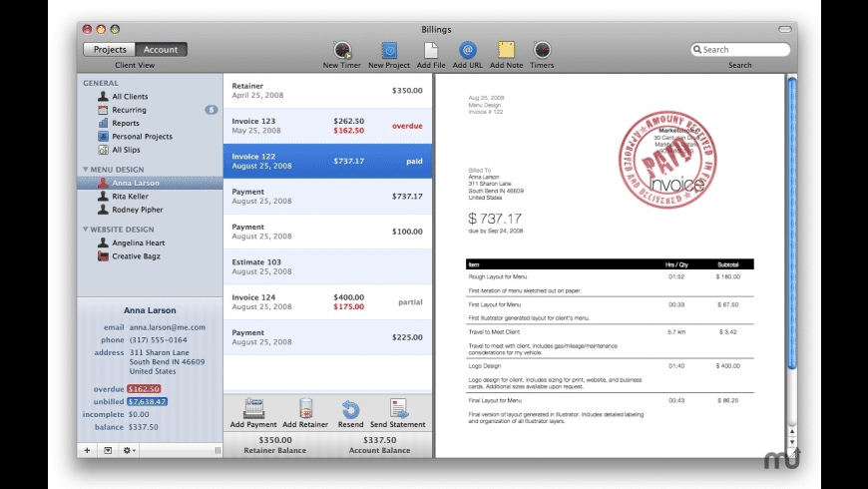
Task: Select the $100.00 Payment entry
Action: click(x=327, y=232)
